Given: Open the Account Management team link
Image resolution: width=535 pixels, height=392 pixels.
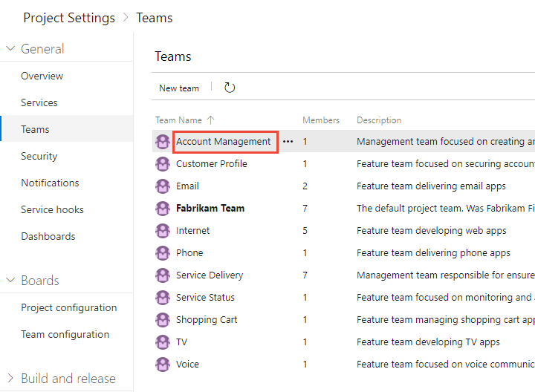Looking at the screenshot, I should [x=224, y=142].
